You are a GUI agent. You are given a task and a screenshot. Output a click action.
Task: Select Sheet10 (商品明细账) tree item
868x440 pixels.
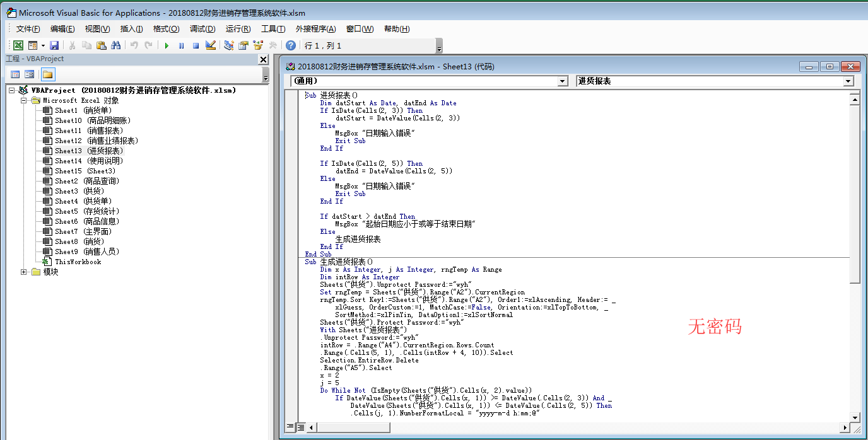(x=93, y=120)
